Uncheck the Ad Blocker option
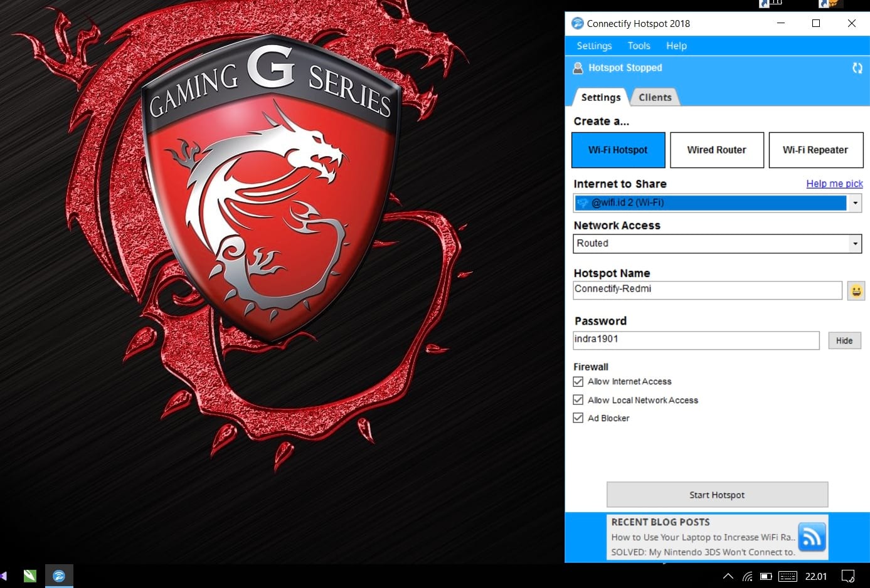This screenshot has width=870, height=588. 578,417
